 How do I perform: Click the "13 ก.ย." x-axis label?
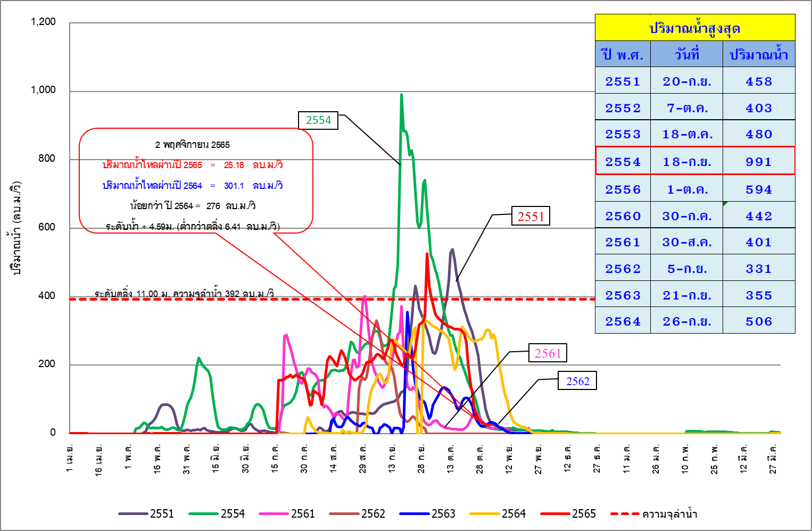pos(392,460)
